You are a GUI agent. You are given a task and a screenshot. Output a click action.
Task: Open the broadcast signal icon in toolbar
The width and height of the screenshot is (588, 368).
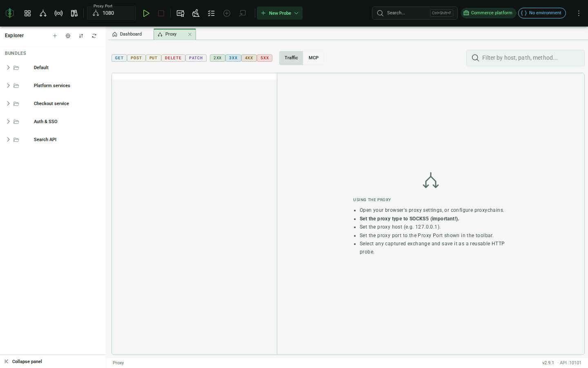[58, 13]
